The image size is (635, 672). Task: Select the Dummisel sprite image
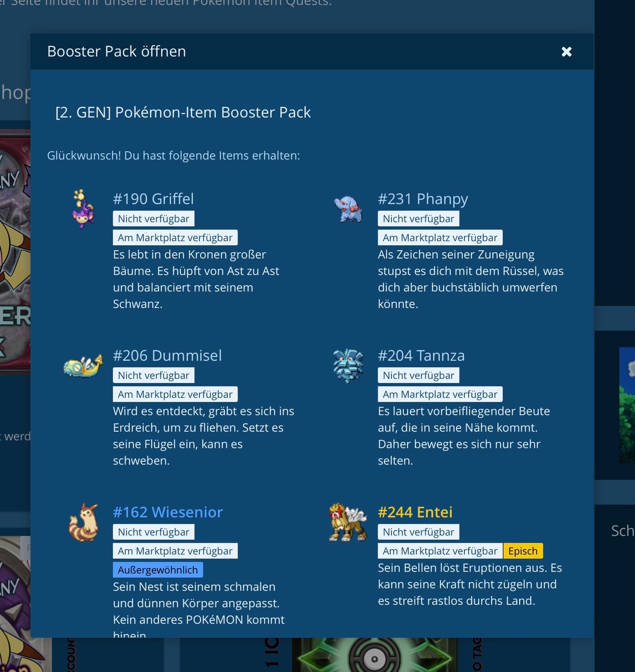tap(83, 366)
